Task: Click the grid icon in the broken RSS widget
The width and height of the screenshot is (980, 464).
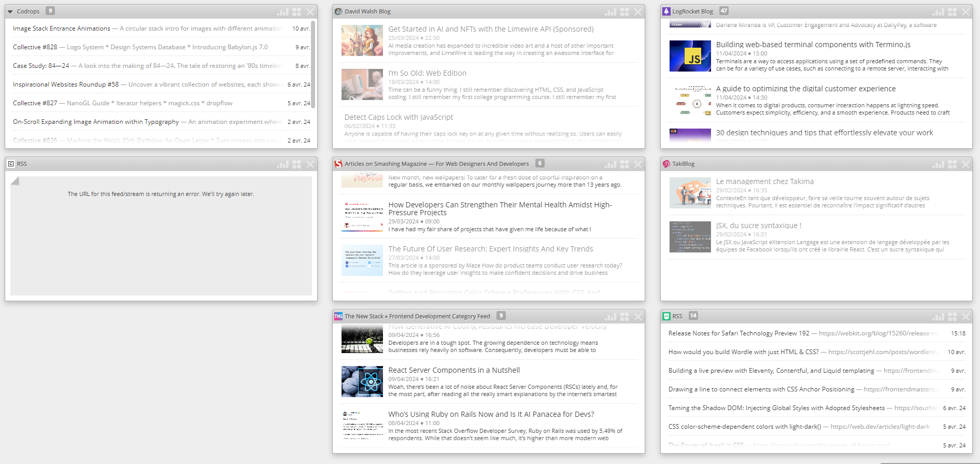Action: (x=296, y=164)
